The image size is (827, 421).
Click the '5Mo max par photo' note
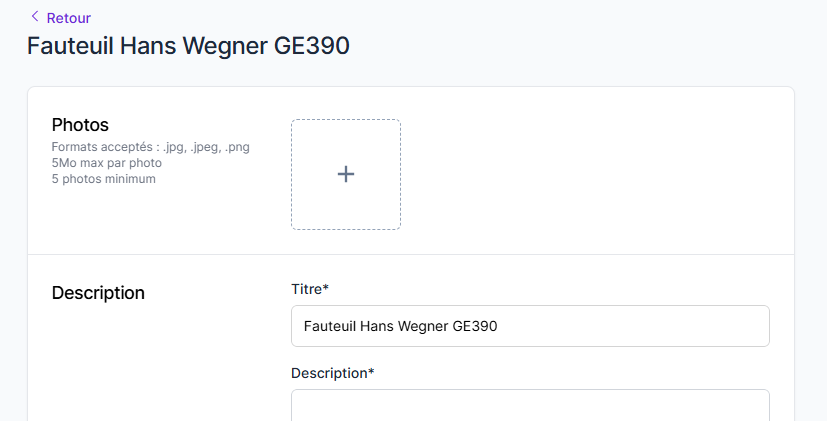(x=107, y=163)
